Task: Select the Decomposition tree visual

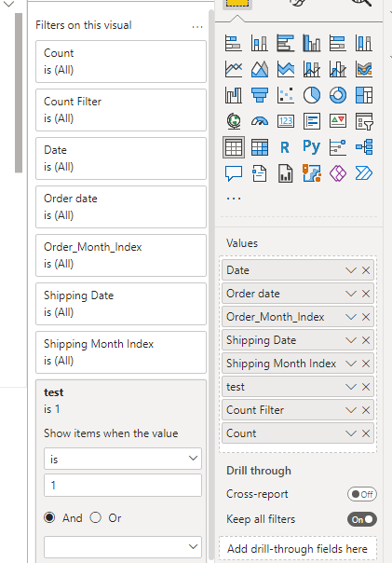Action: click(364, 147)
